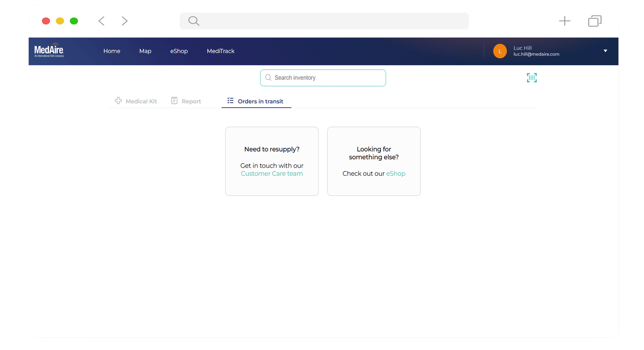Click the browser search bar magnifier icon
This screenshot has height=350, width=644.
194,20
